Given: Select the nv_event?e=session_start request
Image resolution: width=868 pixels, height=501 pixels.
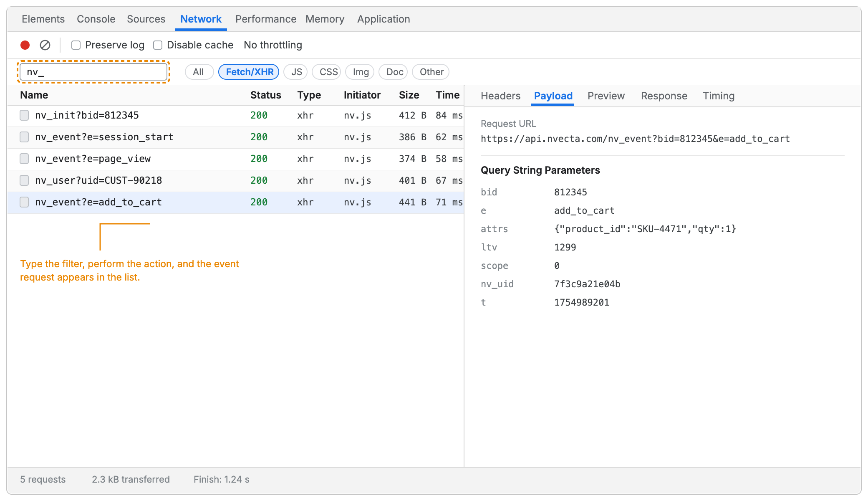Looking at the screenshot, I should pos(235,137).
